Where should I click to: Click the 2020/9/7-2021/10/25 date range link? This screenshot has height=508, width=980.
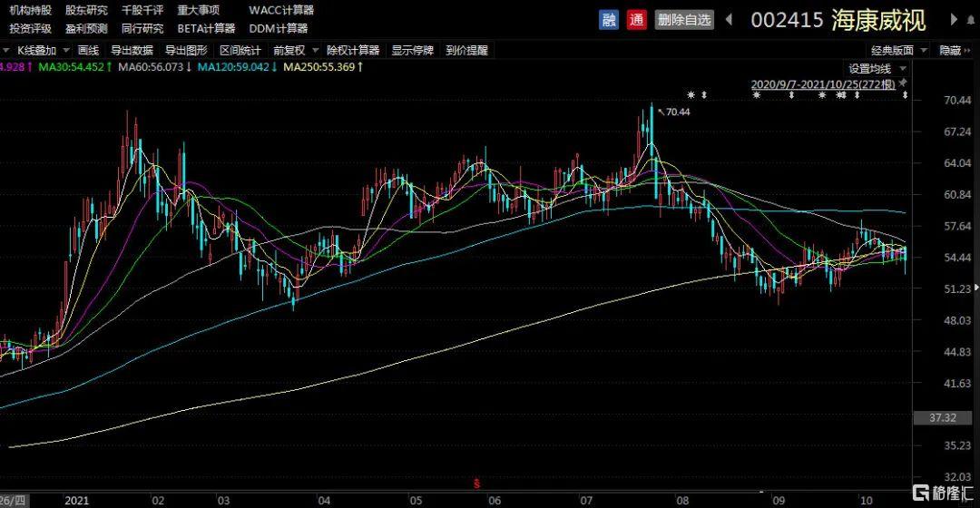[823, 84]
